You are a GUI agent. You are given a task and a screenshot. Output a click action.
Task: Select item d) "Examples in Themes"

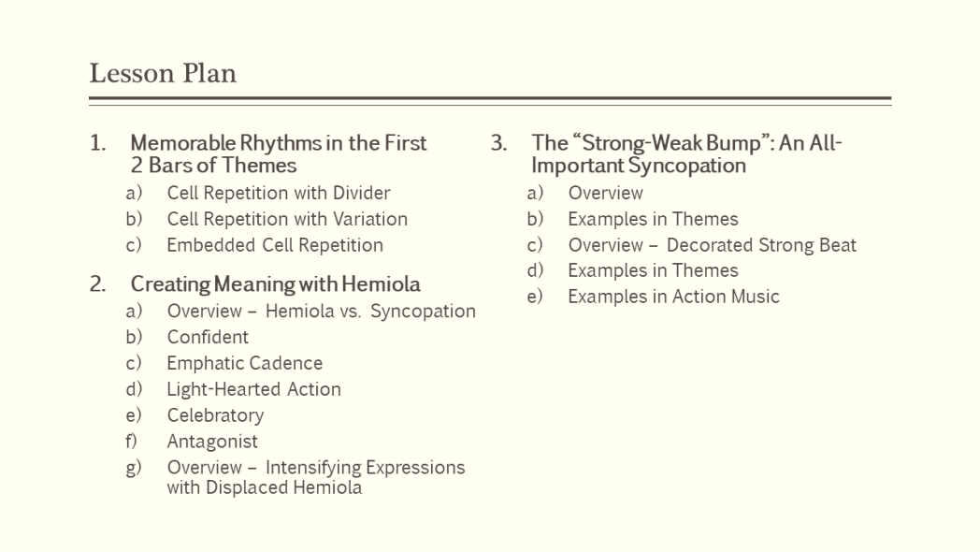(x=653, y=271)
